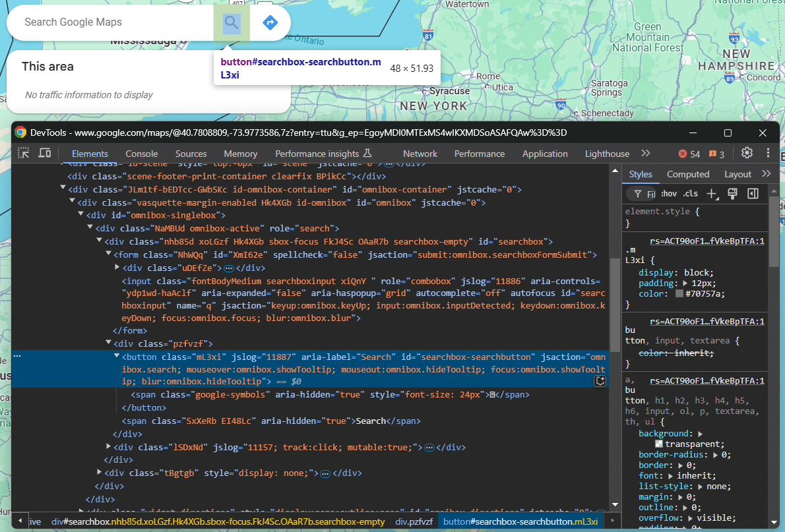The image size is (785, 532).
Task: Expand the tBgtgb div node
Action: point(99,472)
